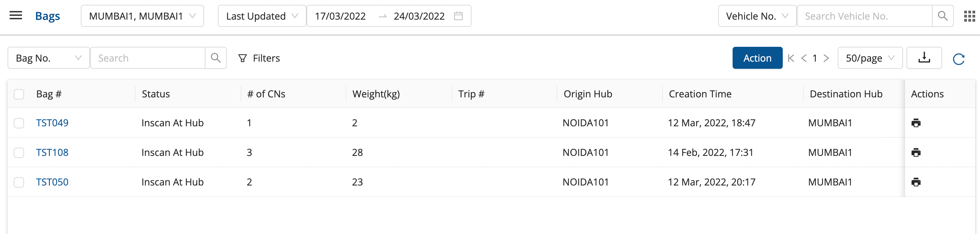980x234 pixels.
Task: Print label for bag TST049
Action: (916, 123)
